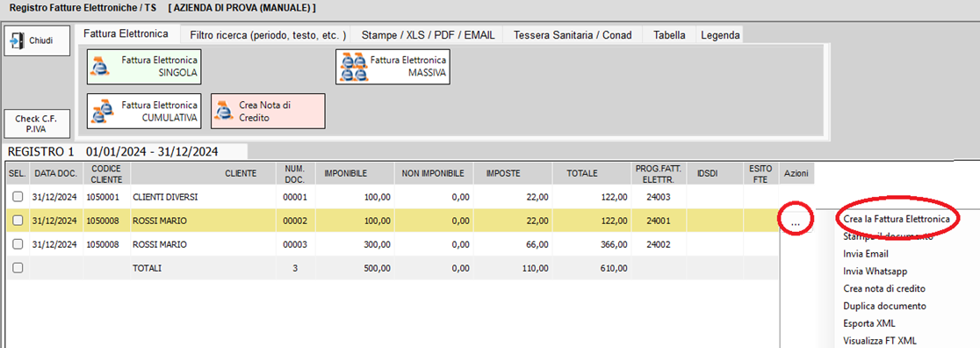Switch to Tessera Sanitaria / Conad tab

573,35
